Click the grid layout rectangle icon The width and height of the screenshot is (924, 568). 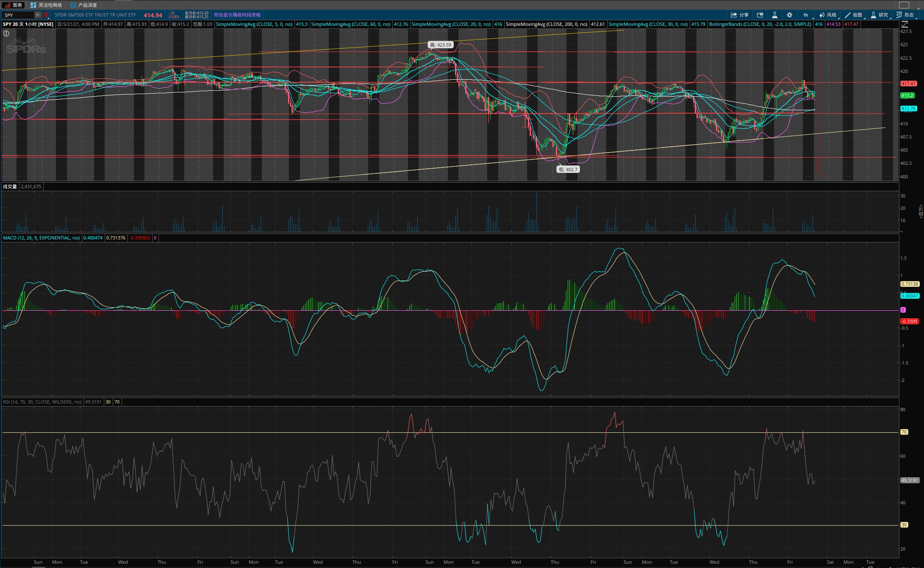coord(904,5)
